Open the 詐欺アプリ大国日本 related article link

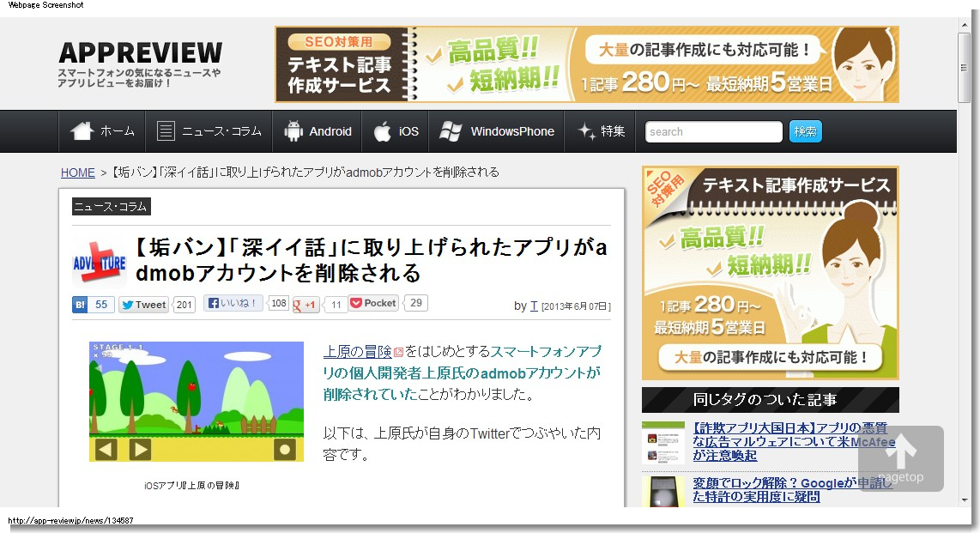794,441
